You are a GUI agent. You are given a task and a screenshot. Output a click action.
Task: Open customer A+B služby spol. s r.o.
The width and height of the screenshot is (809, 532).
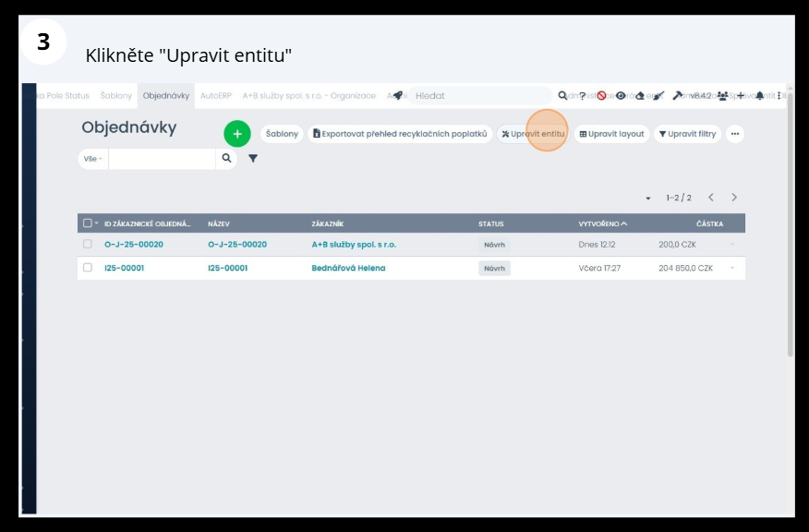pyautogui.click(x=354, y=244)
